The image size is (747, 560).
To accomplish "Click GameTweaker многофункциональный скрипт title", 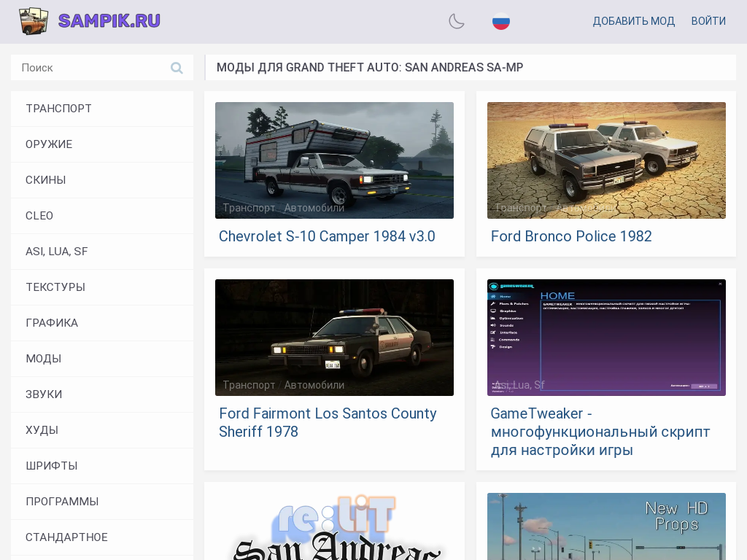I will click(600, 432).
